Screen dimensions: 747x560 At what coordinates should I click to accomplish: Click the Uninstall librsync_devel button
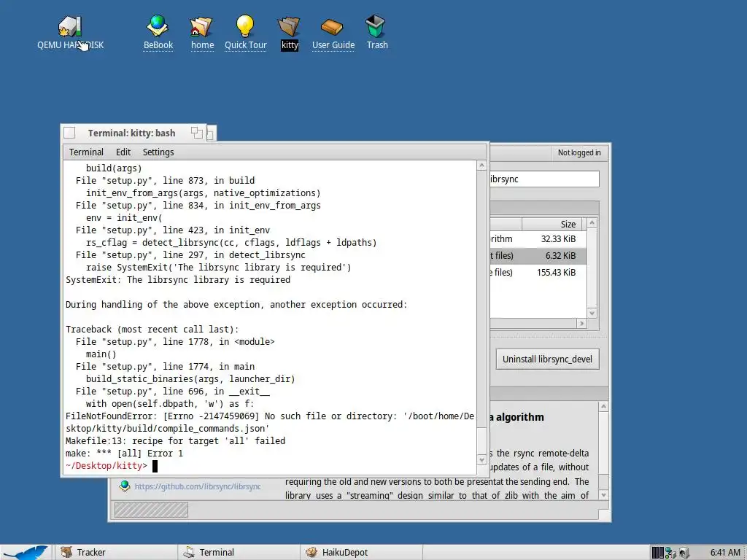pos(547,359)
